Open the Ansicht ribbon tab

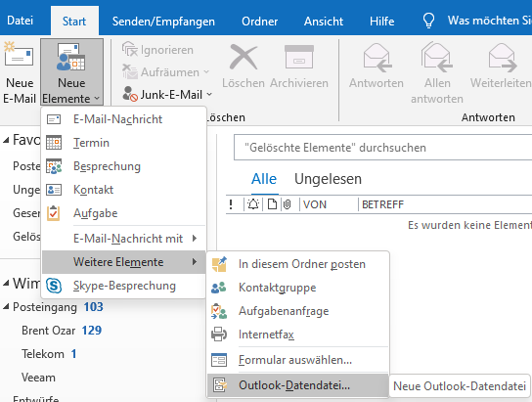click(x=324, y=22)
